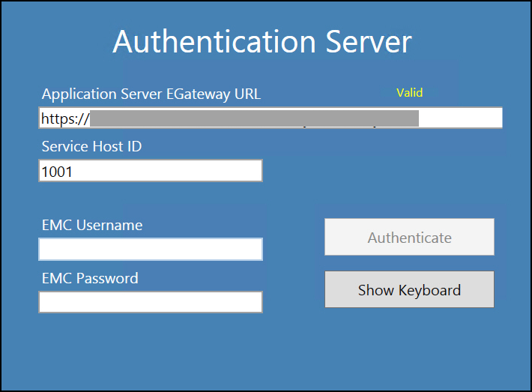The image size is (532, 392).
Task: Click the Authentication Server heading
Action: [x=262, y=42]
